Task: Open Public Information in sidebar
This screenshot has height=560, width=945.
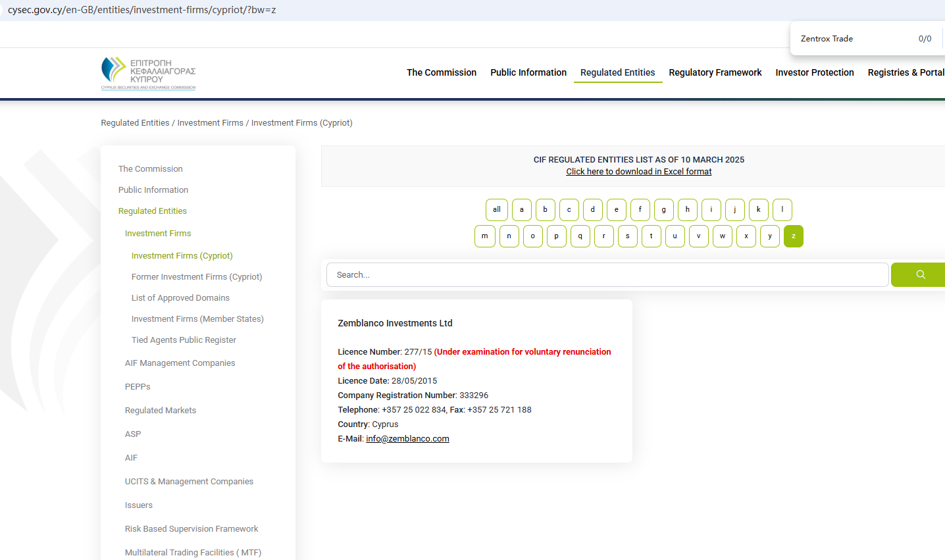Action: [x=153, y=190]
